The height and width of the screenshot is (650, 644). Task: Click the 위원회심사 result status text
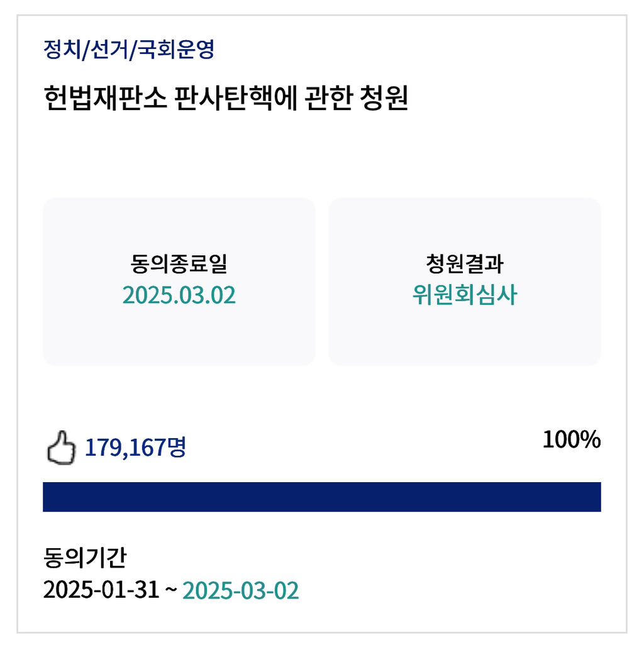point(465,295)
